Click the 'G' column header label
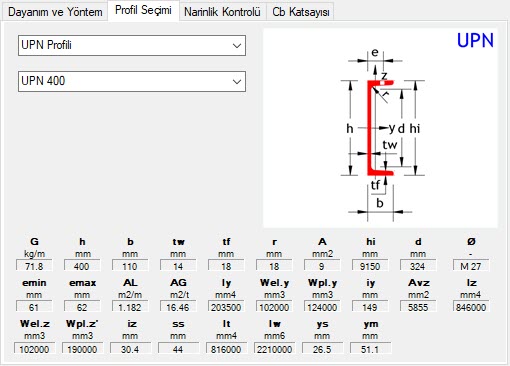This screenshot has height=366, width=510. pyautogui.click(x=34, y=242)
